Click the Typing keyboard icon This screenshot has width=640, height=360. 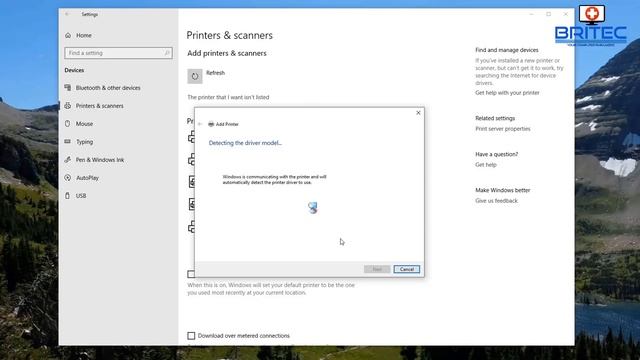click(x=68, y=141)
